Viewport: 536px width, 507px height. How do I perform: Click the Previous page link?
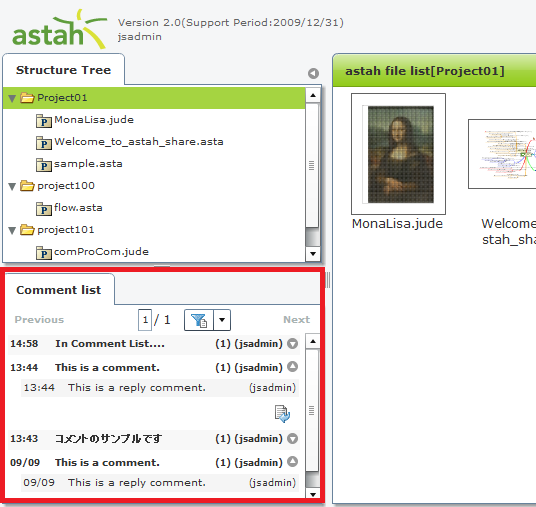click(x=39, y=320)
